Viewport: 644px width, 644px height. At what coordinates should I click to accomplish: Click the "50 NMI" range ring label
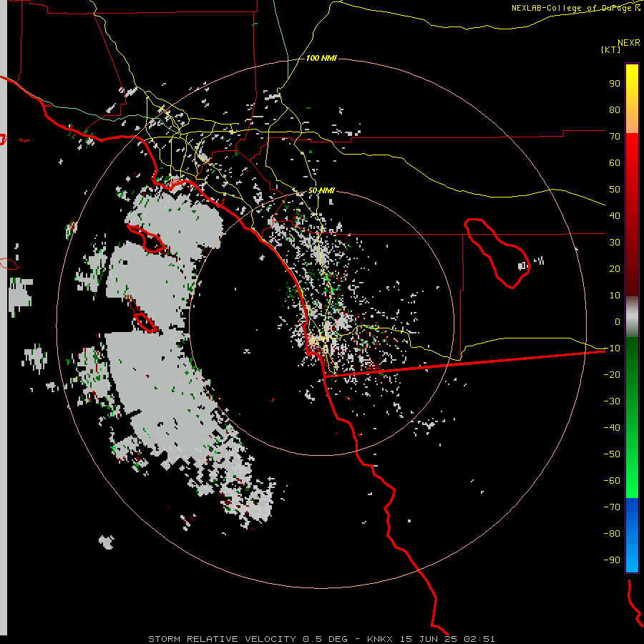coord(321,190)
